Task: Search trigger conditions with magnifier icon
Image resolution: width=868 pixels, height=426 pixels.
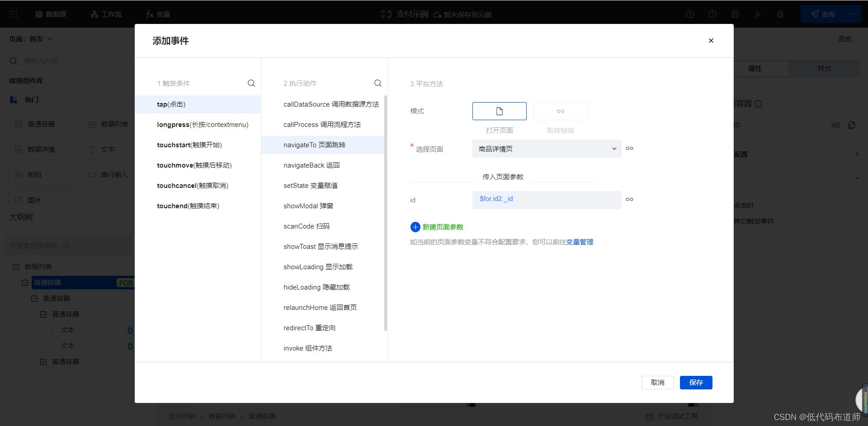Action: point(251,83)
